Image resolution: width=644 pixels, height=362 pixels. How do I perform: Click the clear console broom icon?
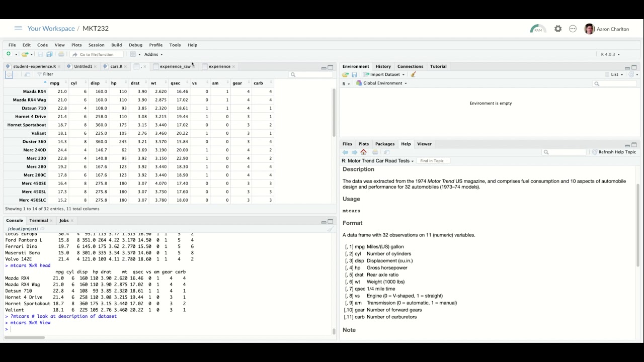pos(330,229)
